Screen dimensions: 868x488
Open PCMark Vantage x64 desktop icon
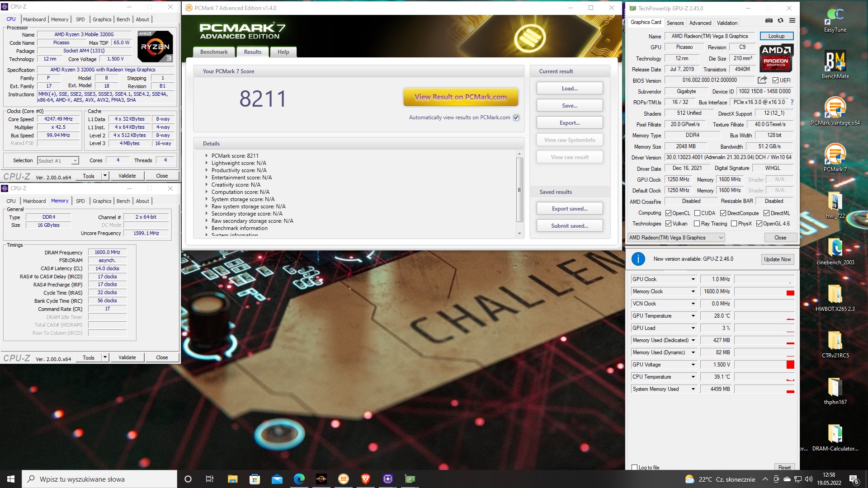coord(835,111)
